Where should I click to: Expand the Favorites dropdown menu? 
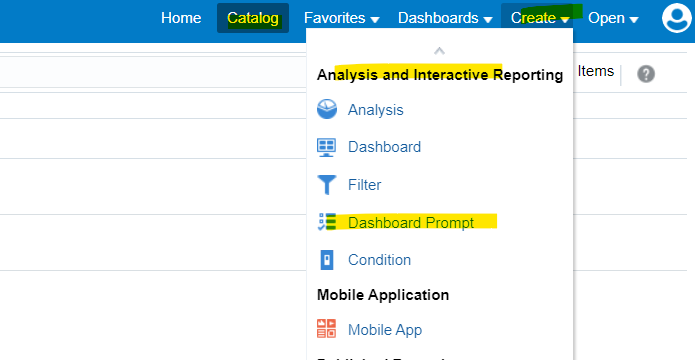point(341,18)
